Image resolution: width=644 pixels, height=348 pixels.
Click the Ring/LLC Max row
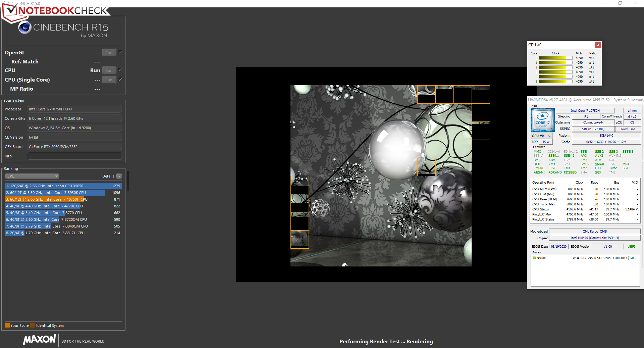[x=585, y=214]
